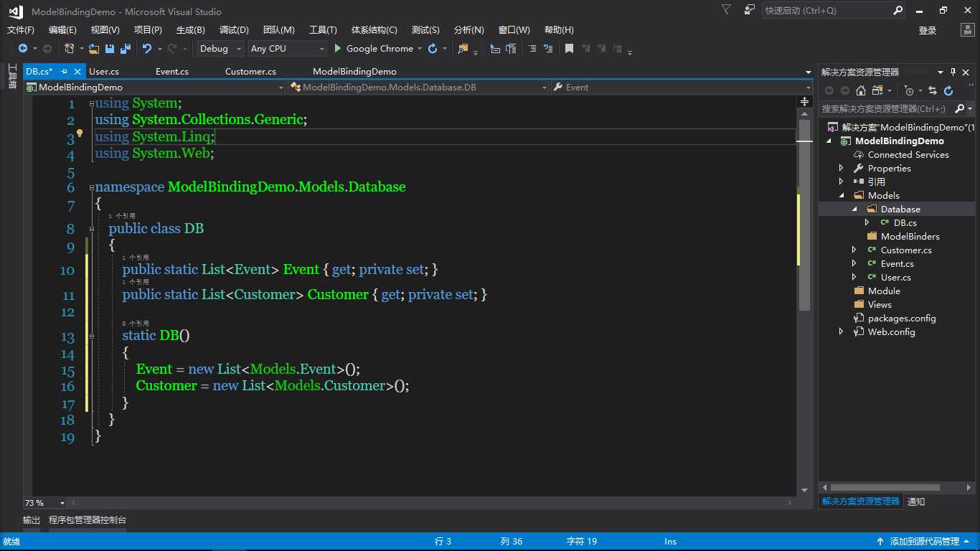Expand the Properties node in Solution Explorer
Screen dimensions: 980x551
point(842,168)
